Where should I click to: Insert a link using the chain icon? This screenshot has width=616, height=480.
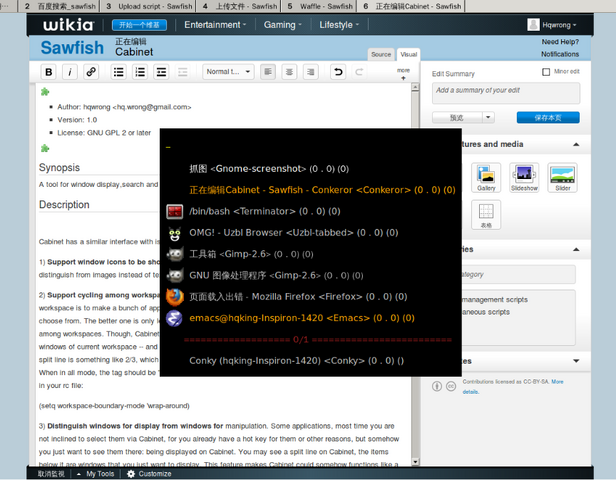[x=91, y=72]
